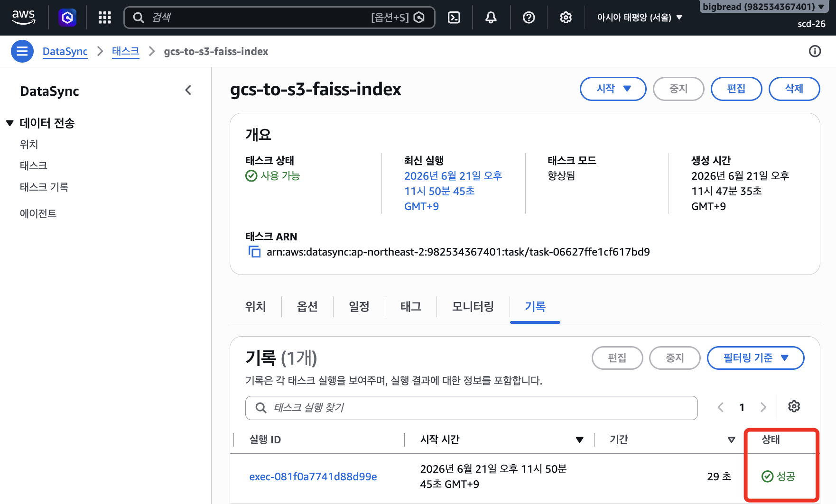The image size is (836, 504).
Task: Click the 삭제 button
Action: [x=794, y=89]
